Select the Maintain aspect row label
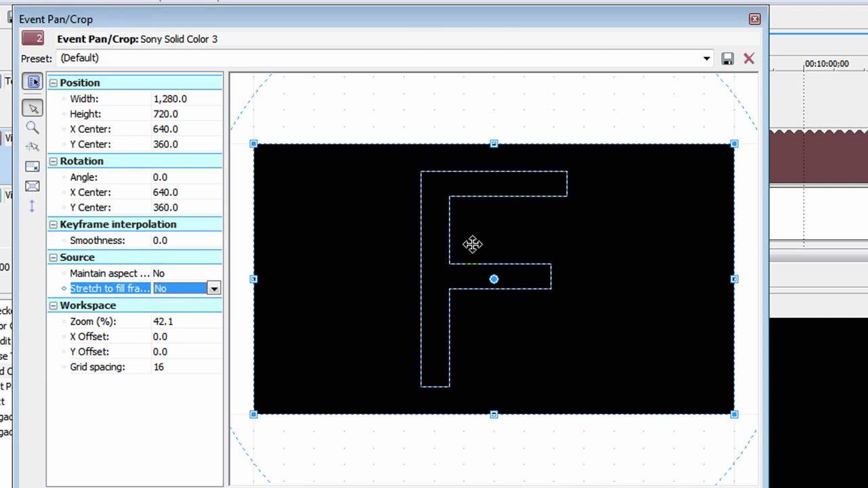This screenshot has height=488, width=868. pyautogui.click(x=110, y=273)
